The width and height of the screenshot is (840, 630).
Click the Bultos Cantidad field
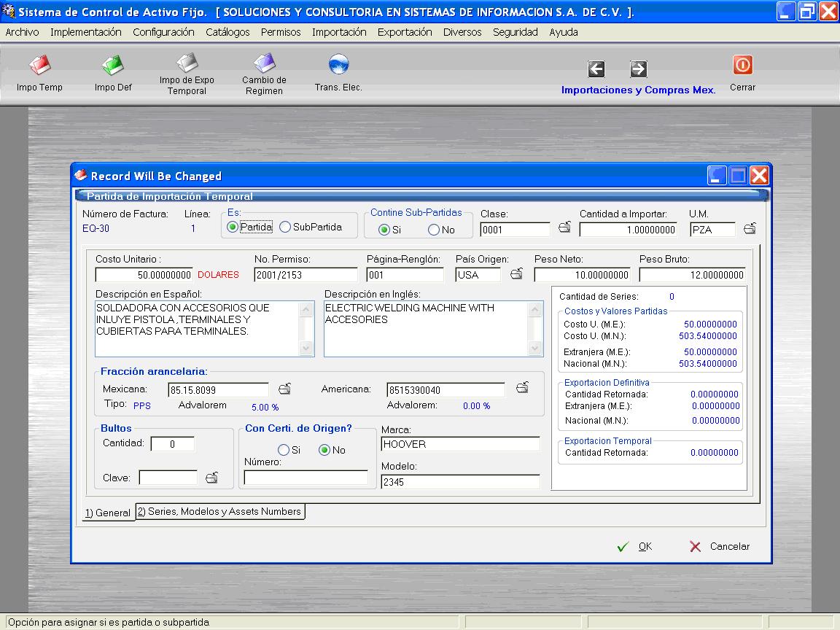(x=173, y=444)
